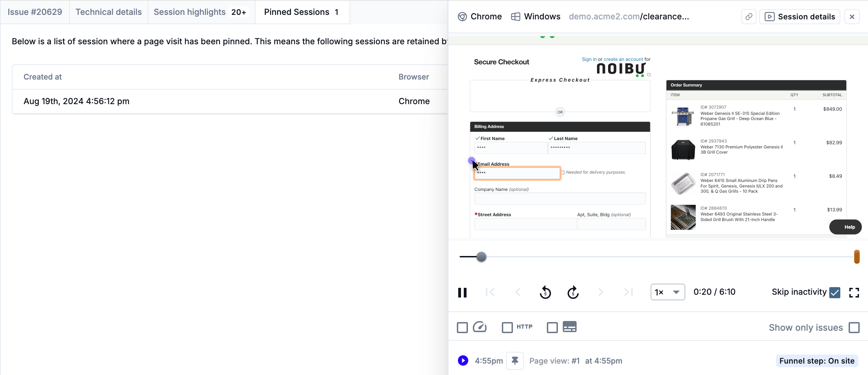Toggle Skip inactivity checkbox

pos(835,292)
